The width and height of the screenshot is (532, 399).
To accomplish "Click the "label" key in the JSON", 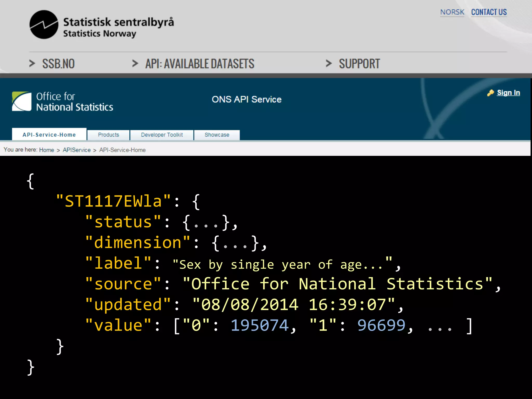I will (118, 263).
